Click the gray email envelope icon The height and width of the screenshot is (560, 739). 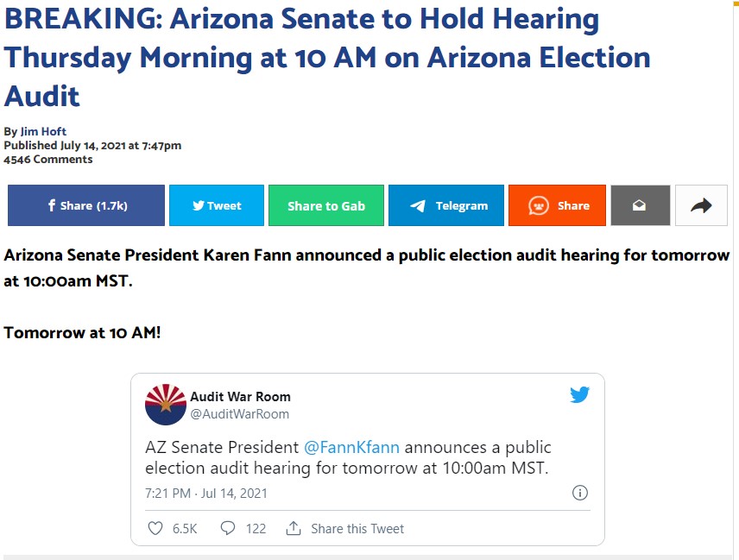(x=640, y=205)
